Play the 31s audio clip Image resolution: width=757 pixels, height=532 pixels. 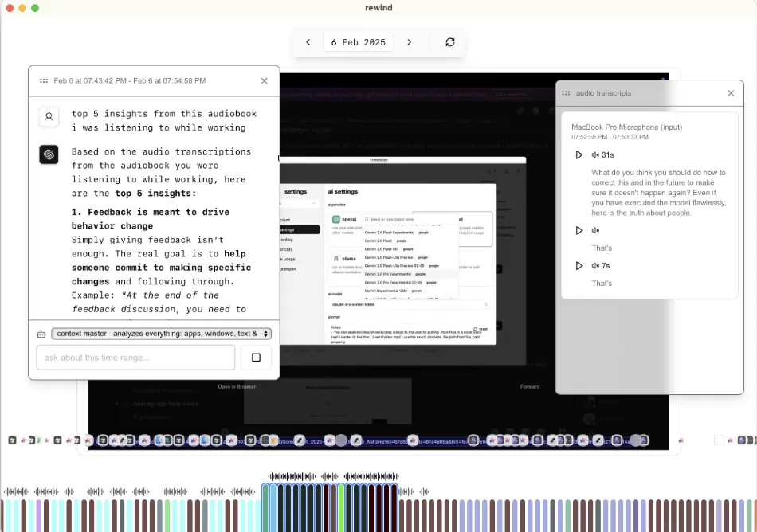coord(579,155)
